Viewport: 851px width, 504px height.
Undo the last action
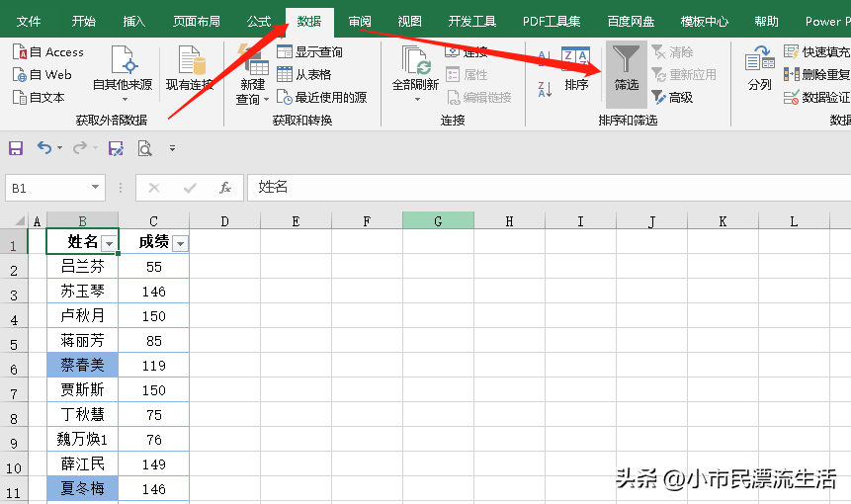[x=43, y=147]
